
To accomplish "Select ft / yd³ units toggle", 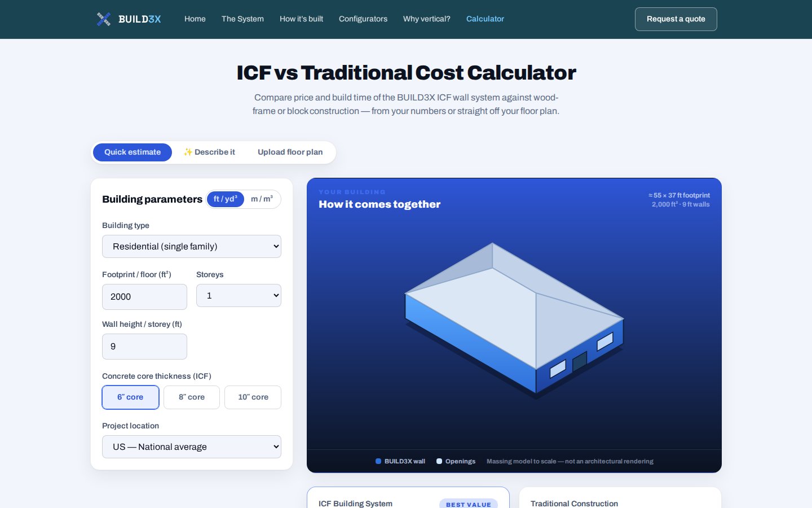I will point(226,199).
